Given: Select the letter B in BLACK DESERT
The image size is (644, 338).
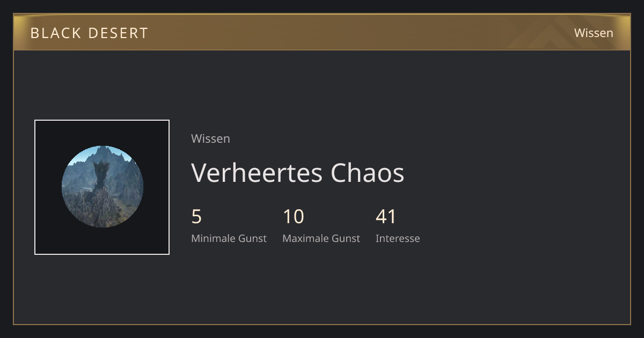Looking at the screenshot, I should click(34, 33).
